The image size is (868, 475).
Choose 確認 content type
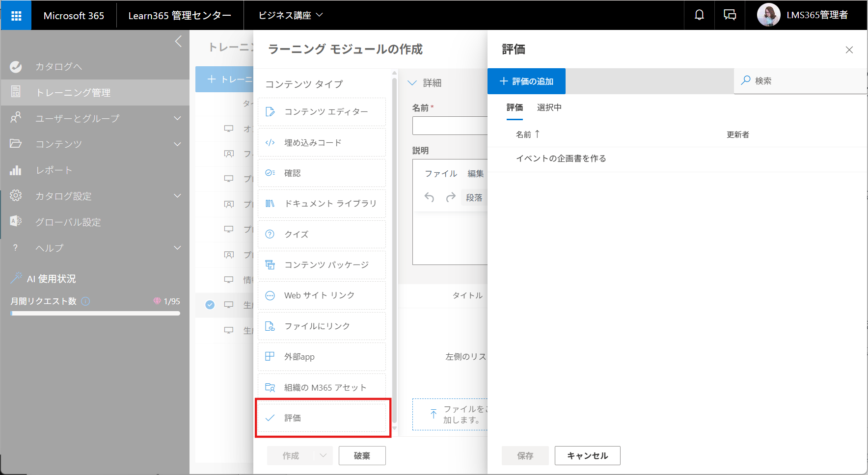click(x=322, y=173)
